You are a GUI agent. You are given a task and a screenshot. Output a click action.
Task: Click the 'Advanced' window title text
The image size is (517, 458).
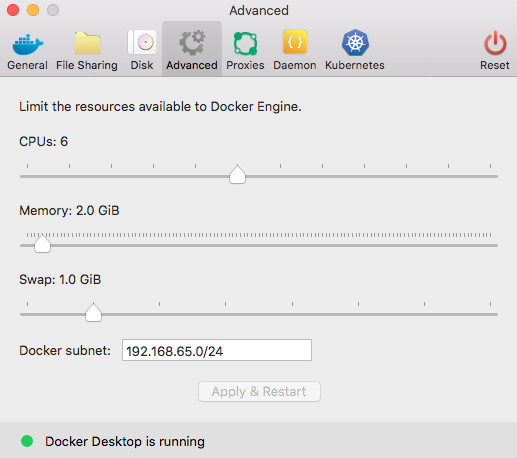259,10
